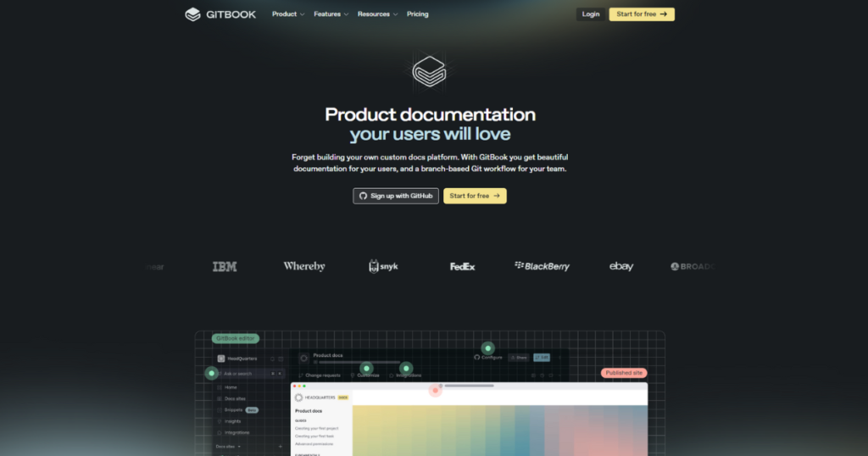Click the Login button
This screenshot has height=456, width=868.
click(x=591, y=14)
